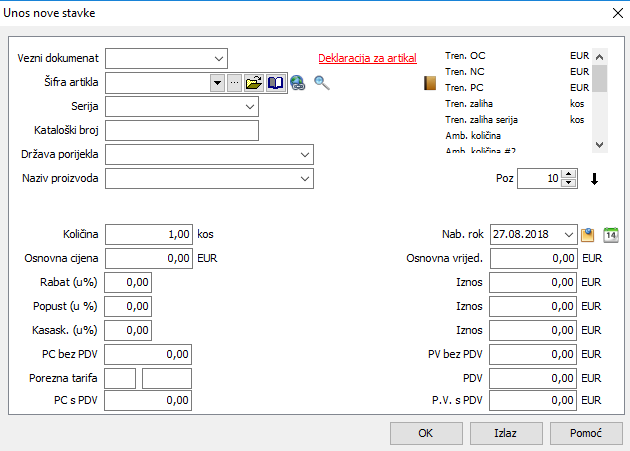Expand the Država porijekla combo box
The width and height of the screenshot is (630, 451).
304,155
